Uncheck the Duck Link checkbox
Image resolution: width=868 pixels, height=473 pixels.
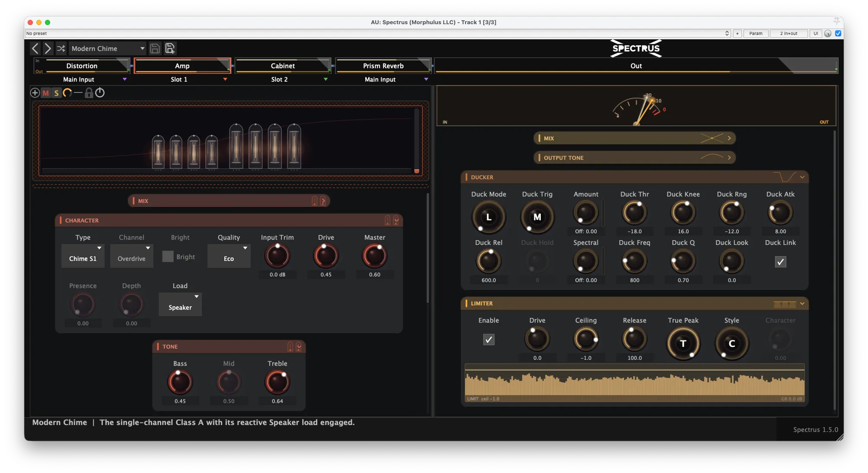click(780, 262)
